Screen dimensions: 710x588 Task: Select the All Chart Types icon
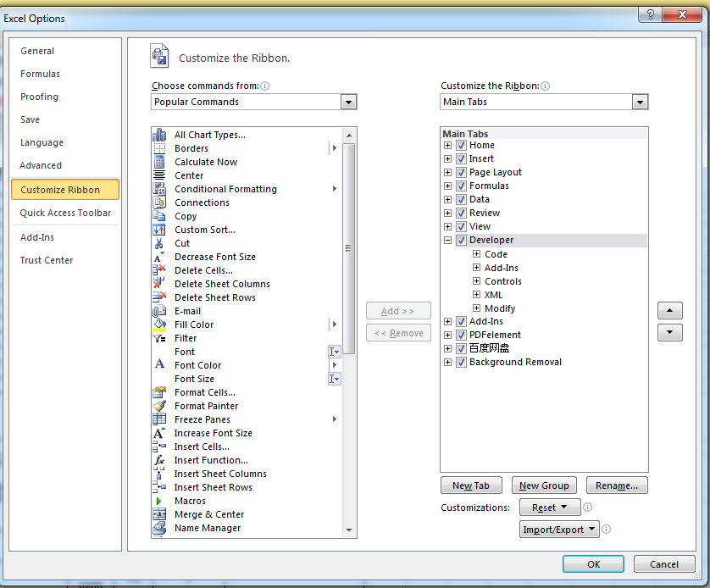[159, 135]
